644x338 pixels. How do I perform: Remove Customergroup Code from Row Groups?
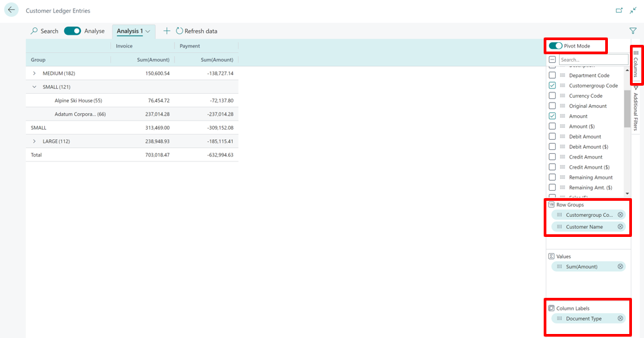point(620,215)
